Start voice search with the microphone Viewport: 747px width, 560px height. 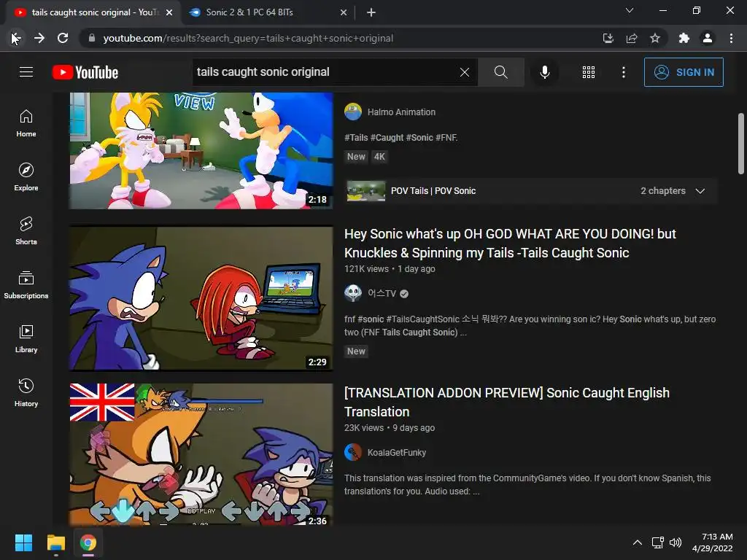(544, 72)
